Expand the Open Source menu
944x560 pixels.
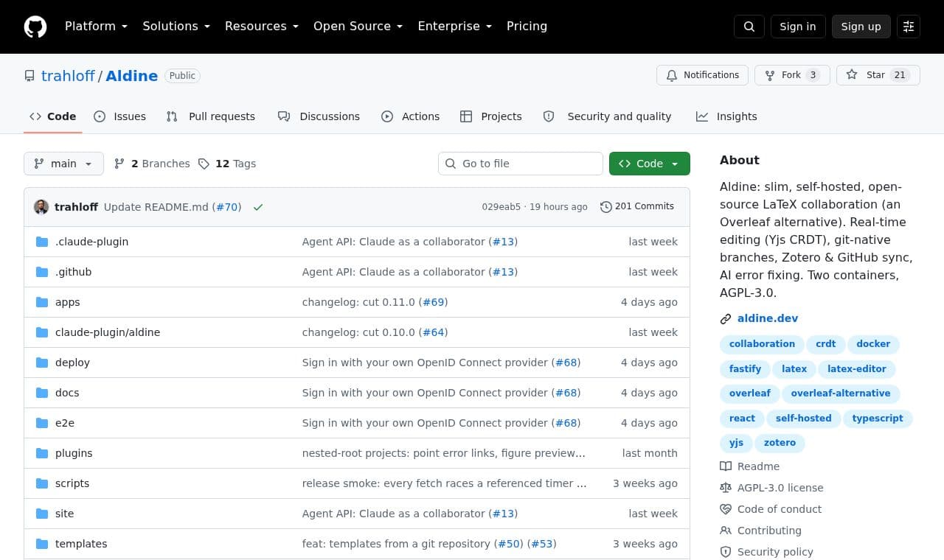(358, 27)
